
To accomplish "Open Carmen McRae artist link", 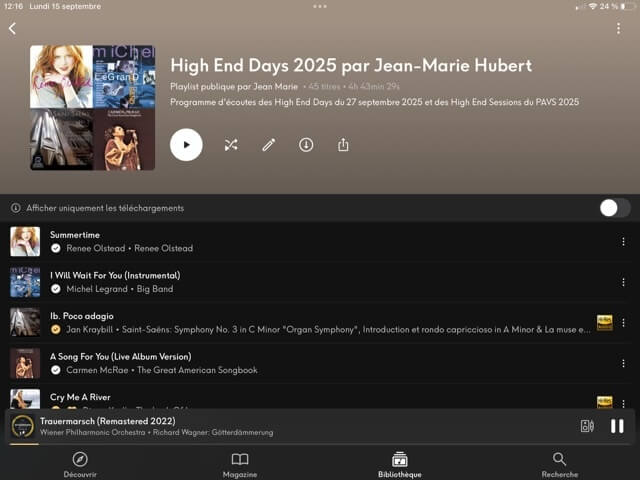I will 97,370.
